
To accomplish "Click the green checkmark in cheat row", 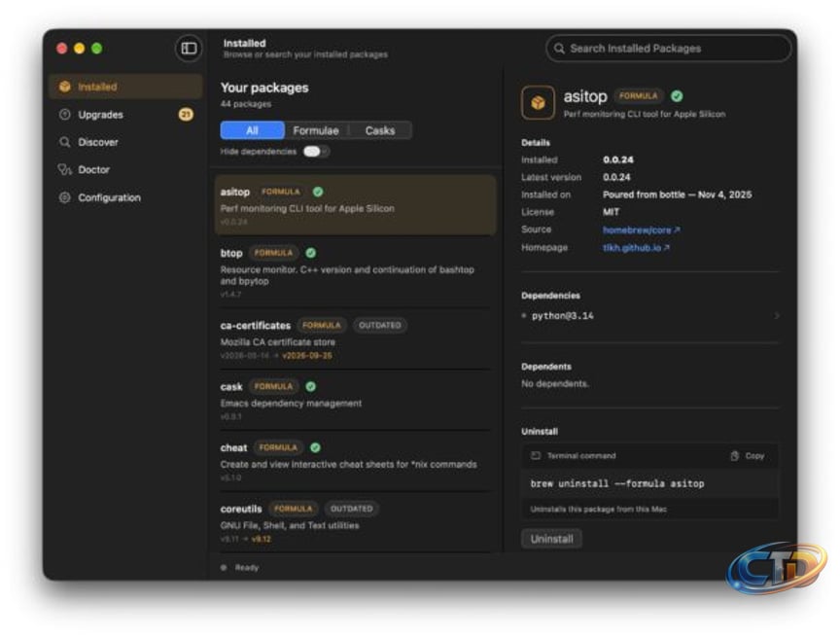I will 316,447.
